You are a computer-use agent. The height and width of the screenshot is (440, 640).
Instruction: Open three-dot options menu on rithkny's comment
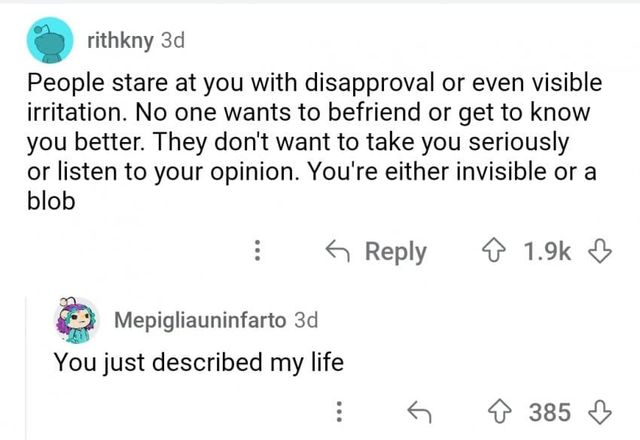pyautogui.click(x=259, y=252)
